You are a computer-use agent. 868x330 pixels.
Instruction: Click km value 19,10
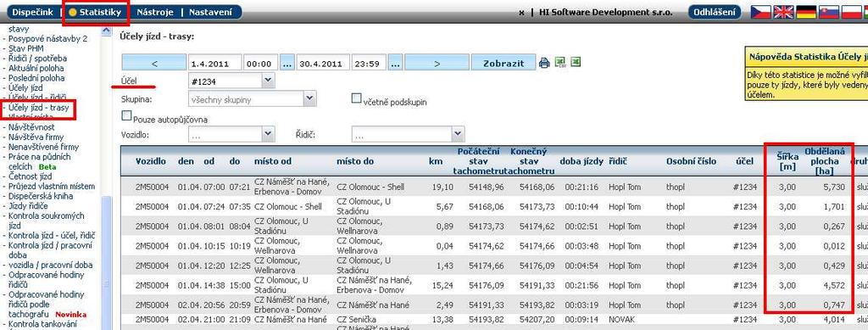pos(442,187)
